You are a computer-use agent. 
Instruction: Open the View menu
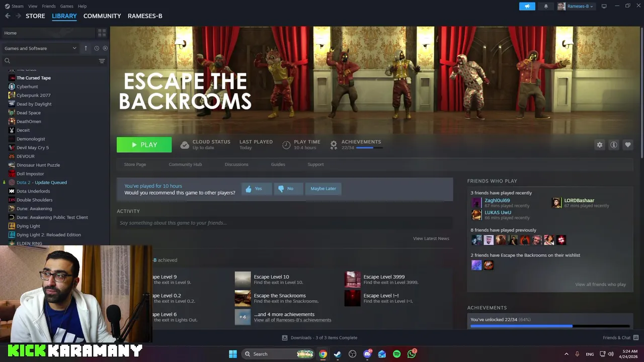click(x=33, y=6)
